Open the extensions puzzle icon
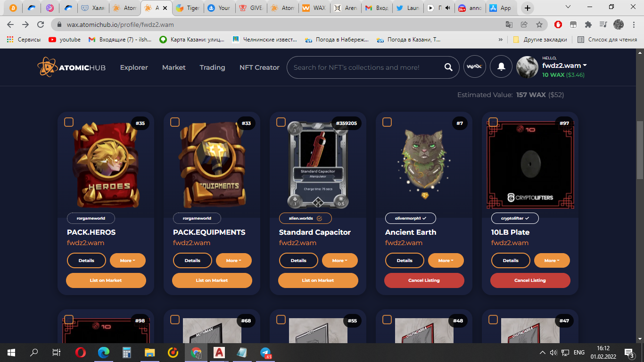Viewport: 644px width, 362px height. (x=588, y=25)
